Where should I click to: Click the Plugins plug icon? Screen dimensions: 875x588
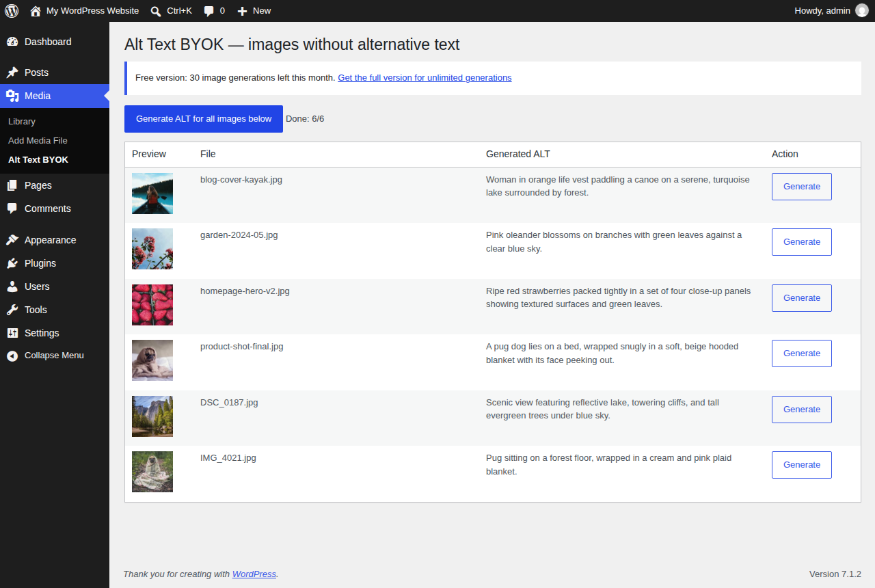tap(12, 263)
